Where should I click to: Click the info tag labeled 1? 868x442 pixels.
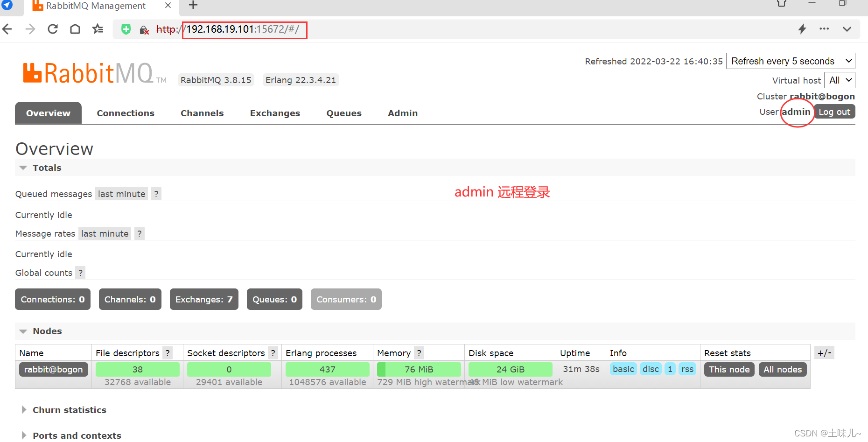pos(670,369)
